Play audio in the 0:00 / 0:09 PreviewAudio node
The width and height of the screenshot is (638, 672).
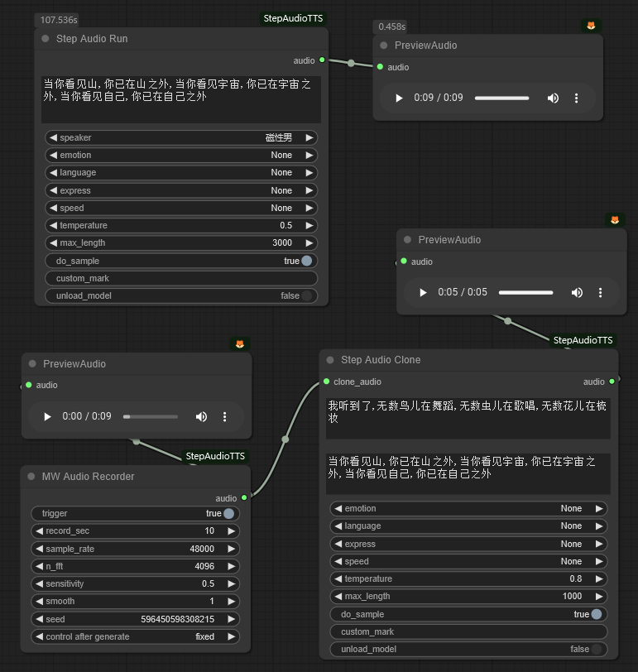click(x=47, y=416)
